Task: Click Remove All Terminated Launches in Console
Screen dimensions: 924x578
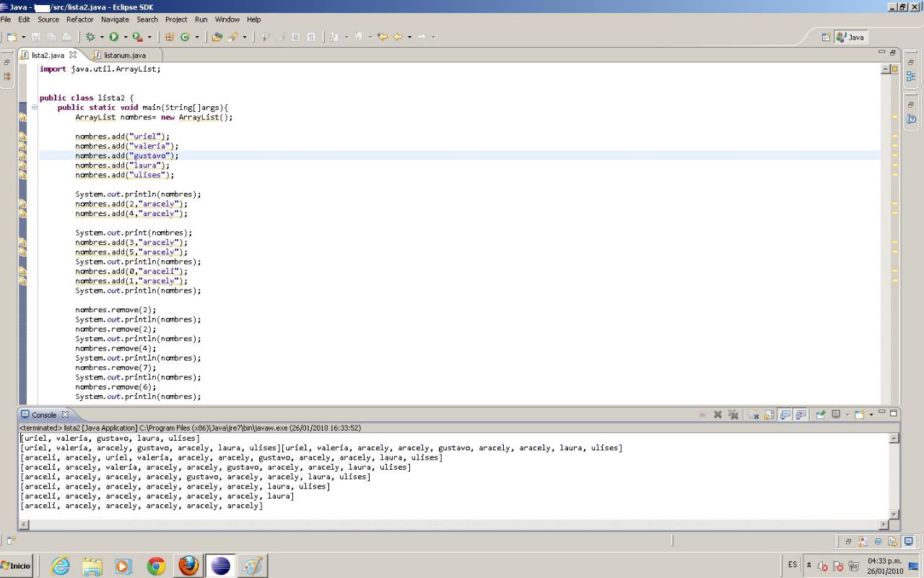Action: [733, 415]
